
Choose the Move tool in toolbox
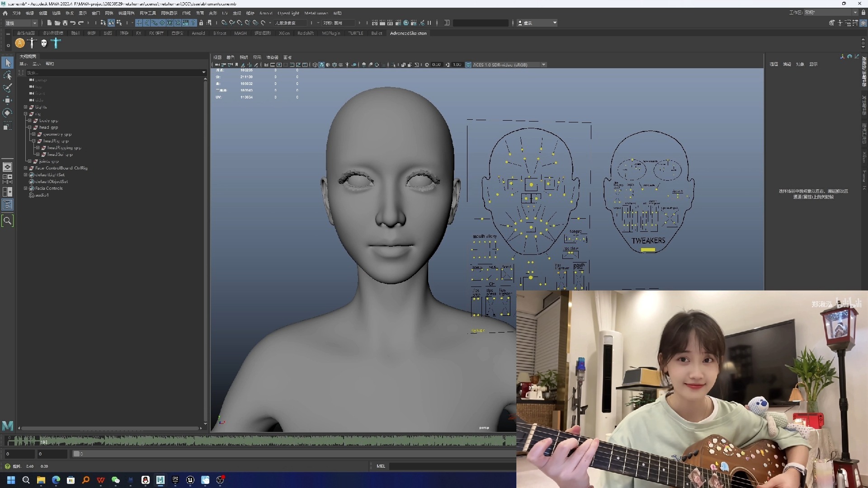point(8,100)
